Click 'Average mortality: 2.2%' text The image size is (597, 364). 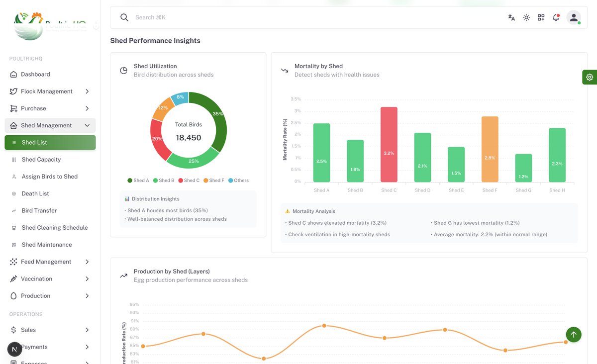[x=491, y=235]
